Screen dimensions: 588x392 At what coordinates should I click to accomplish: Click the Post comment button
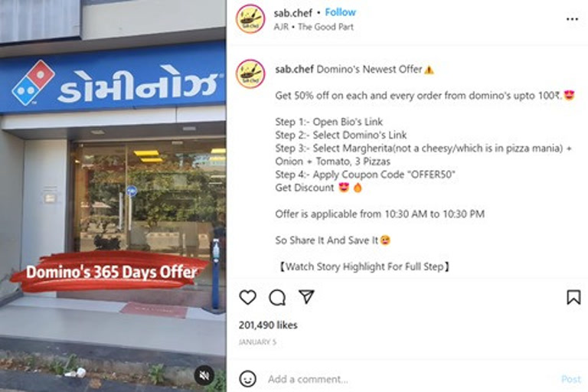pos(570,379)
